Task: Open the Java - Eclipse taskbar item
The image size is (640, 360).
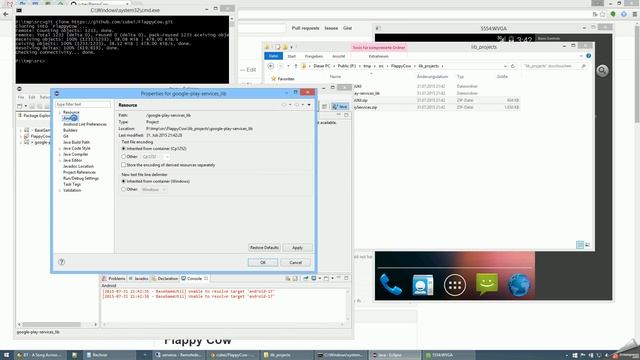Action: [x=395, y=355]
